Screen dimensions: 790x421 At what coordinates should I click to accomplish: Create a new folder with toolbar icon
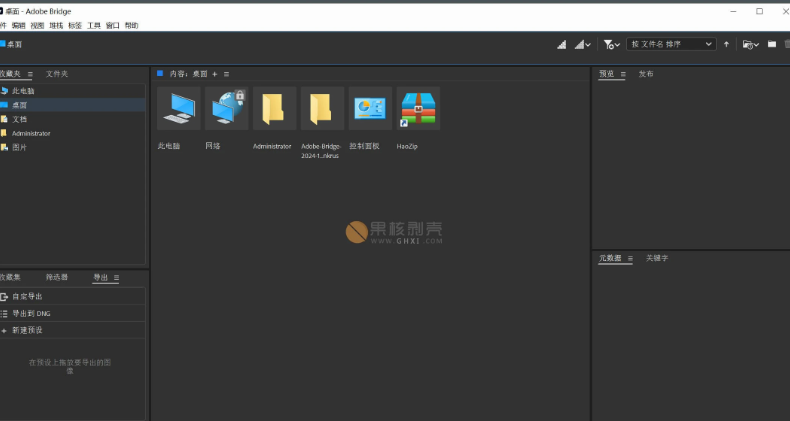coord(771,44)
